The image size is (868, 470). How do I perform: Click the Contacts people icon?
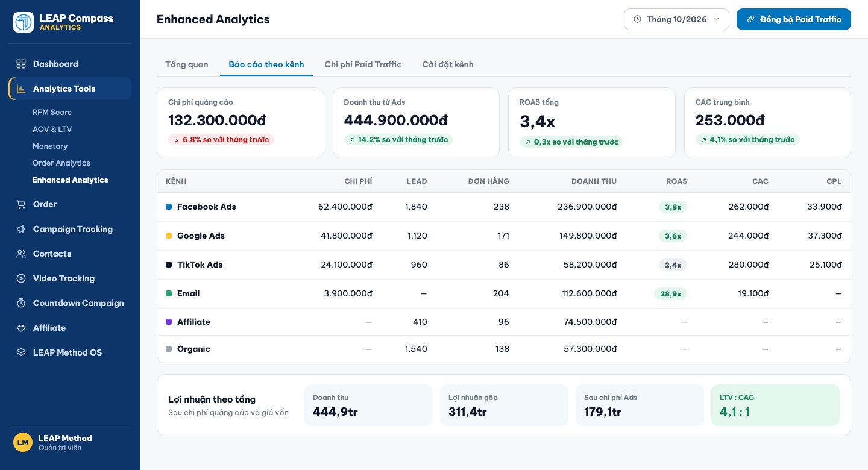21,254
